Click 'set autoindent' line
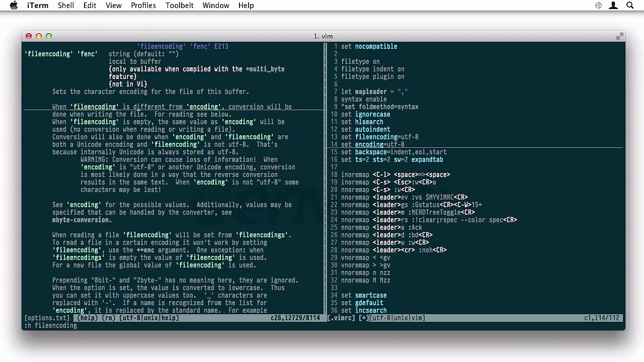644x362 pixels. pos(366,130)
